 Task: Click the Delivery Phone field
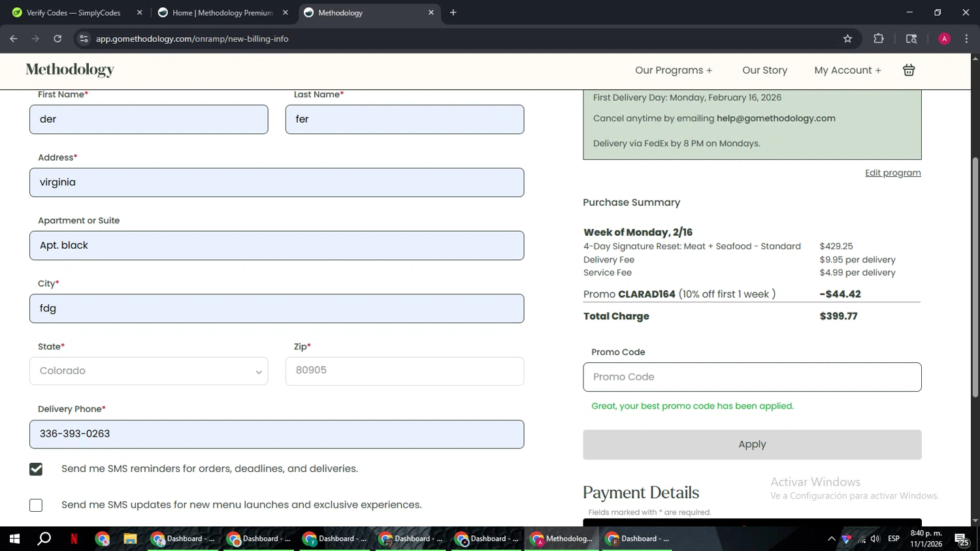point(276,434)
